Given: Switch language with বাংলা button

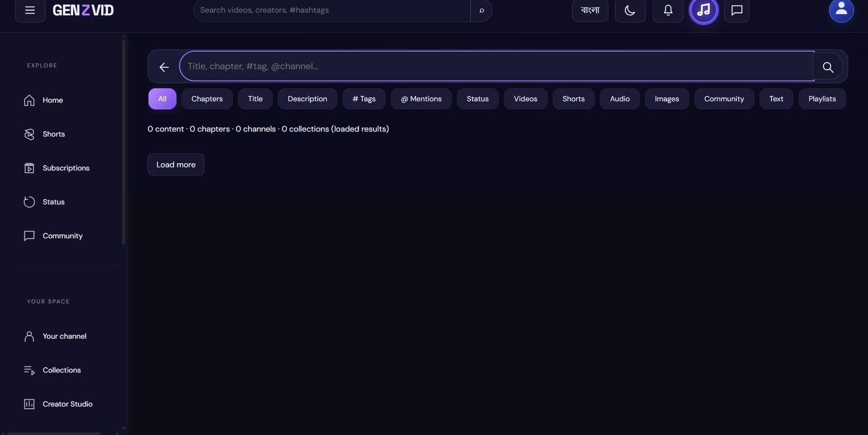Looking at the screenshot, I should tap(590, 10).
